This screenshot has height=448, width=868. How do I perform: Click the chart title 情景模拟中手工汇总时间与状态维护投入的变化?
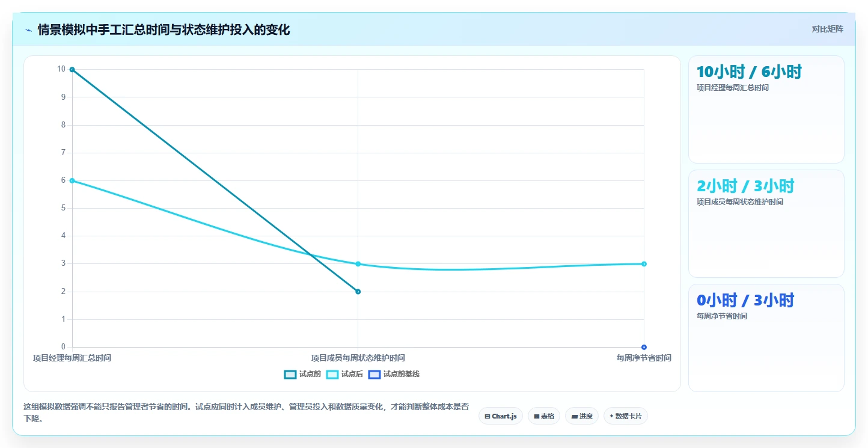tap(164, 30)
